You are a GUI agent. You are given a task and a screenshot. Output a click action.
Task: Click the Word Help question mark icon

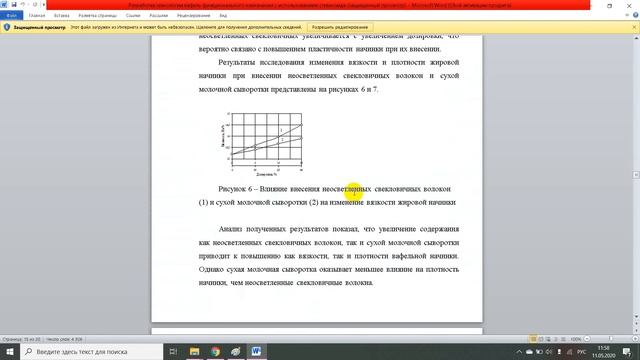pos(636,15)
